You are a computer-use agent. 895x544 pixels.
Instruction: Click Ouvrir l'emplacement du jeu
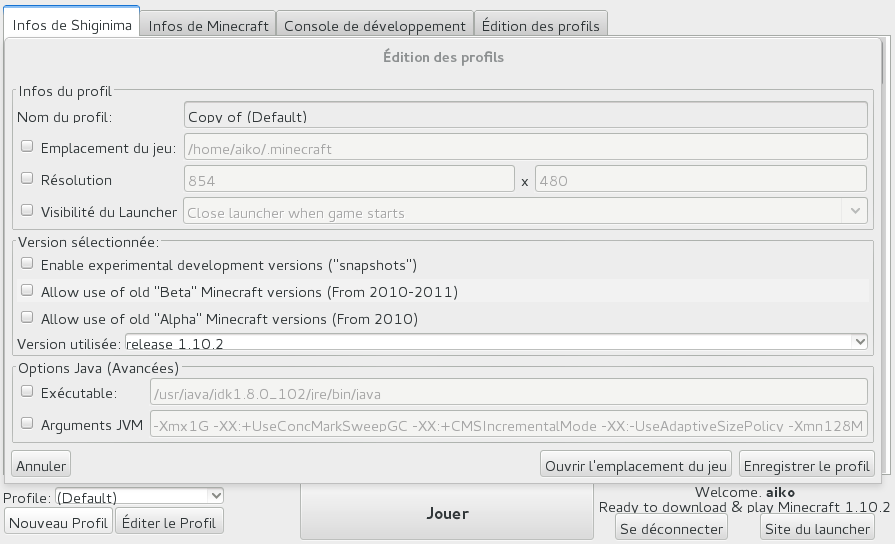pyautogui.click(x=636, y=465)
